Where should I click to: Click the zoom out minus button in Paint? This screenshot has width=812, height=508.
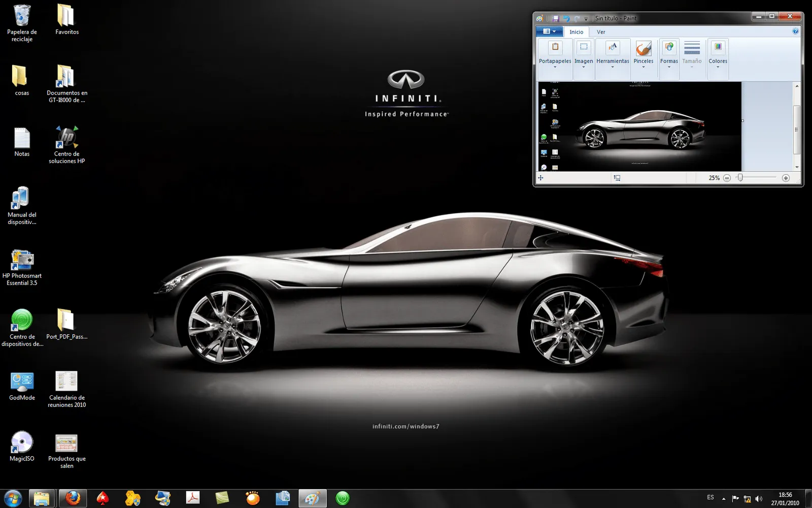[727, 178]
